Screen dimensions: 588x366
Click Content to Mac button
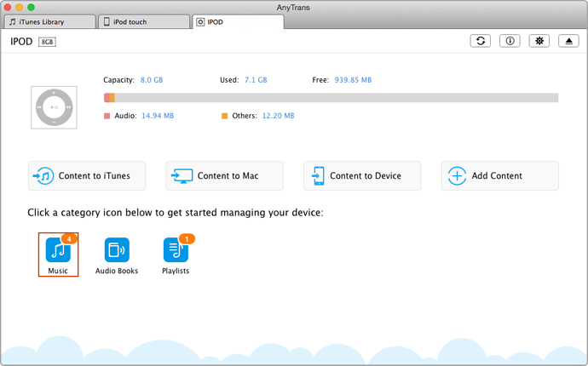pos(225,175)
